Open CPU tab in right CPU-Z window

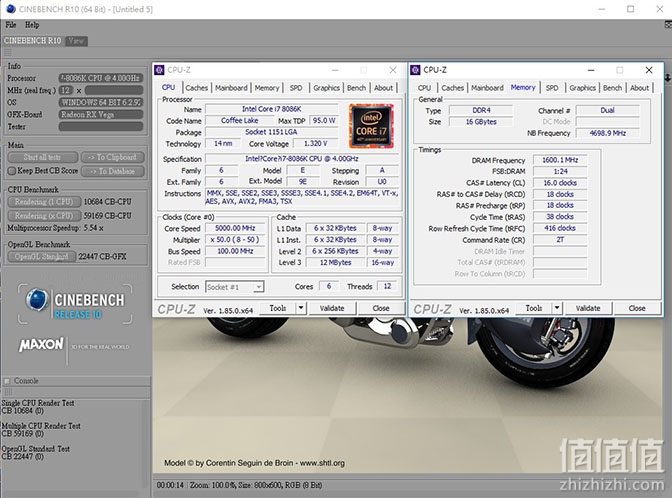tap(424, 88)
